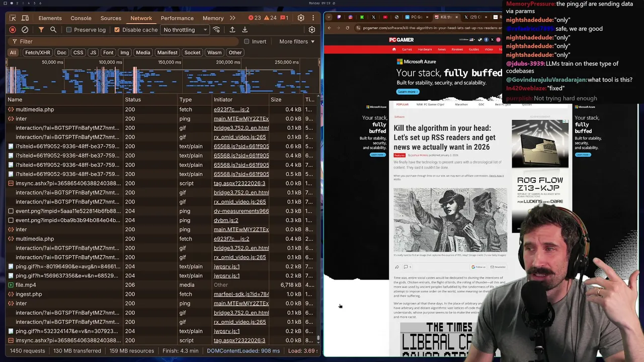The height and width of the screenshot is (362, 644).
Task: Click the Azure Learn more button
Action: [407, 92]
